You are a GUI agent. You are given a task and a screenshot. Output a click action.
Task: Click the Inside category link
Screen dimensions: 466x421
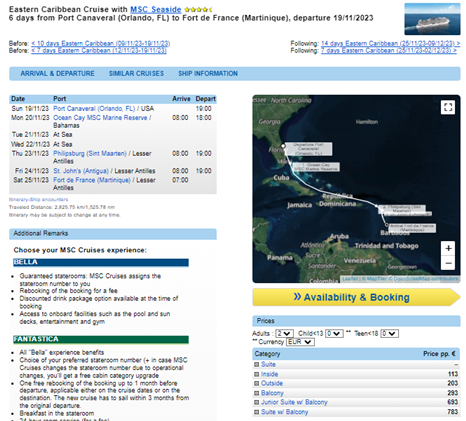[269, 374]
